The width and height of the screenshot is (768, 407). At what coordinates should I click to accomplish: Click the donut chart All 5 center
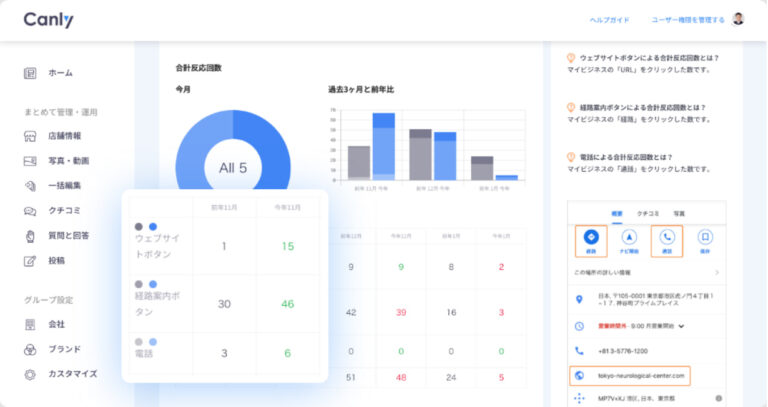coord(233,168)
